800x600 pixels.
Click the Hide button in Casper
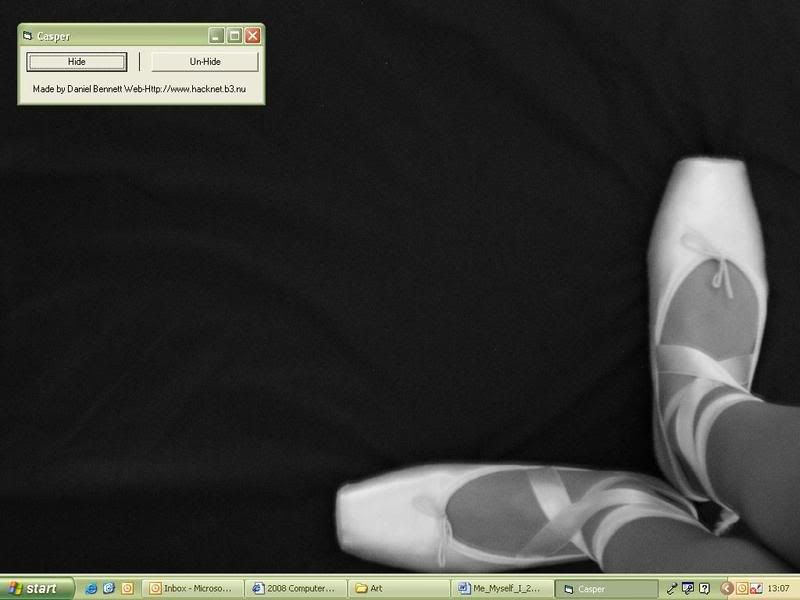77,62
